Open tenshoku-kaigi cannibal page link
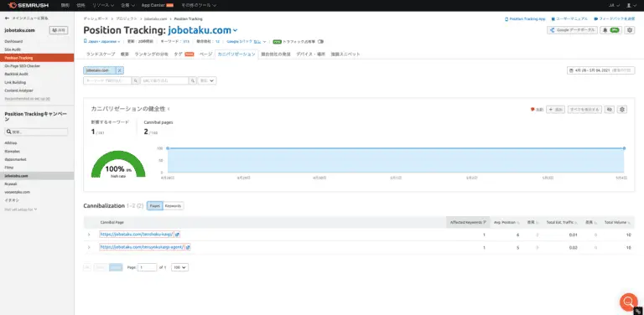 (x=137, y=235)
